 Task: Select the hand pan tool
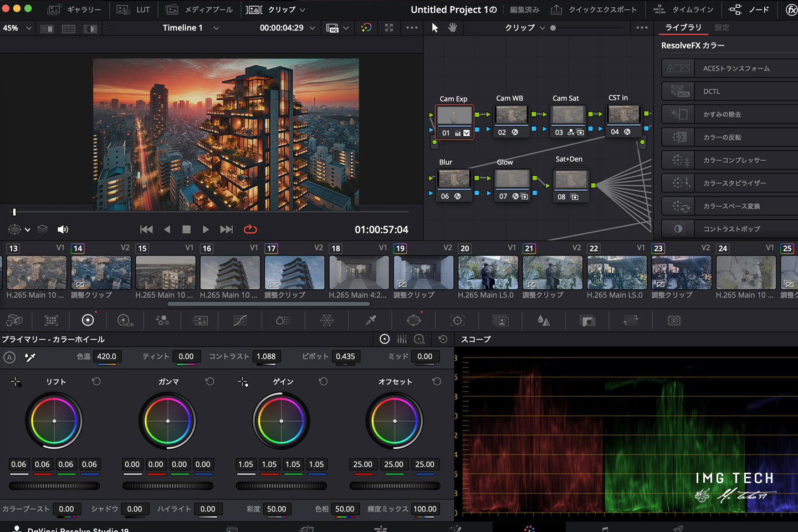coord(452,28)
